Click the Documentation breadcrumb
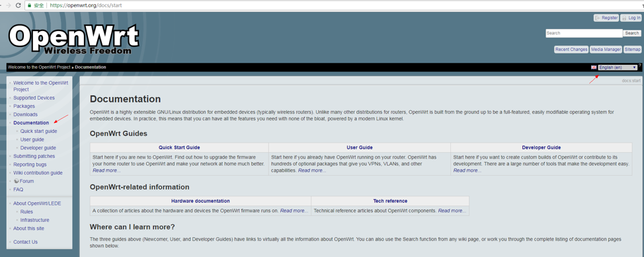Image resolution: width=644 pixels, height=257 pixels. 91,67
